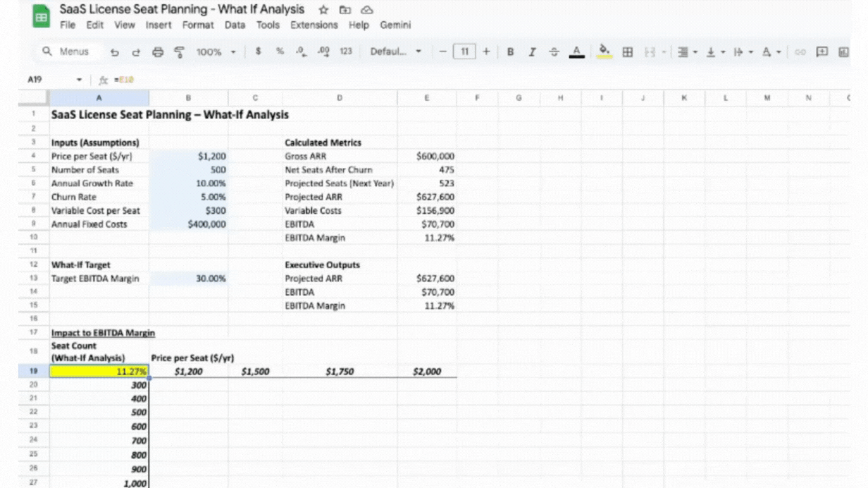
Task: Click the move to folder icon
Action: 345,10
